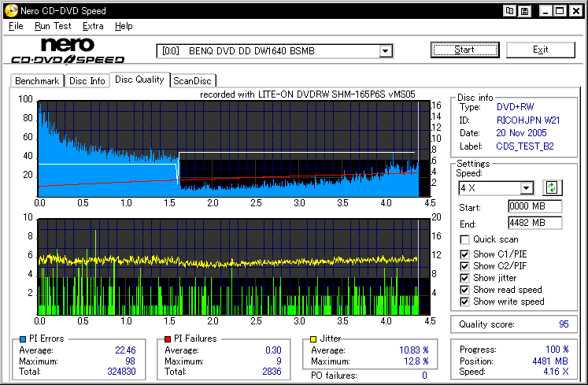Enable the Quick scan checkbox
This screenshot has width=588, height=385.
[x=465, y=239]
